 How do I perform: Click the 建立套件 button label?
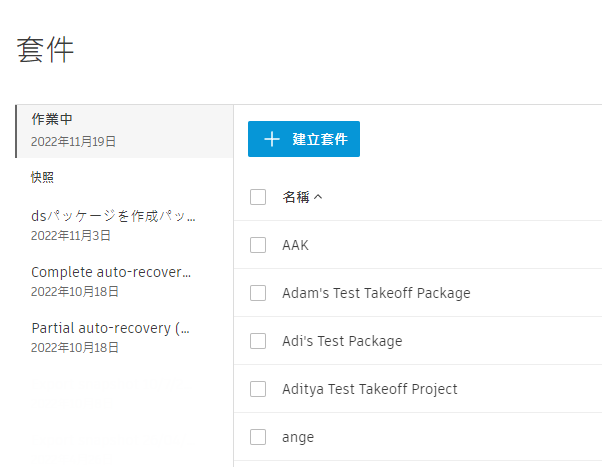coord(320,139)
